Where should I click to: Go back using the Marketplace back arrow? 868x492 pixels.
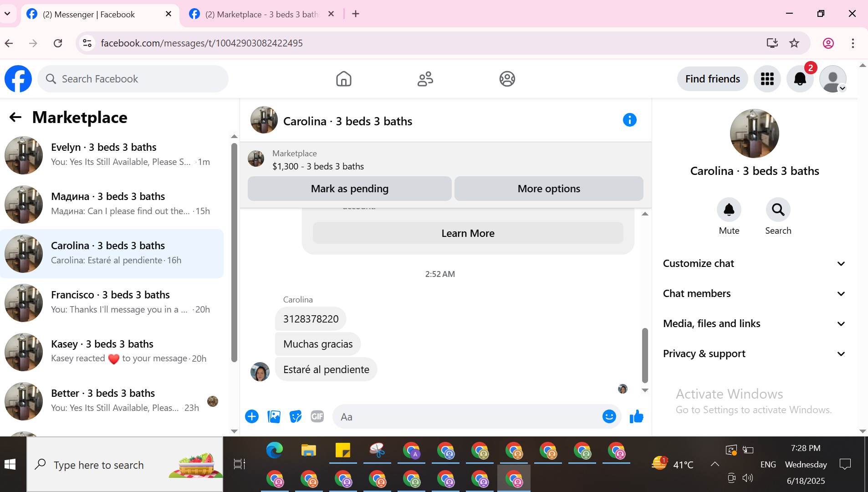[x=15, y=118]
